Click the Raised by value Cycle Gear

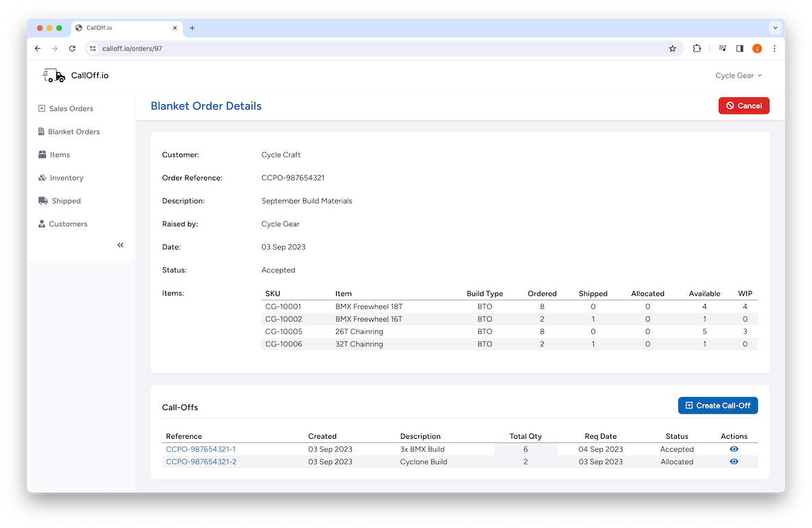[280, 224]
